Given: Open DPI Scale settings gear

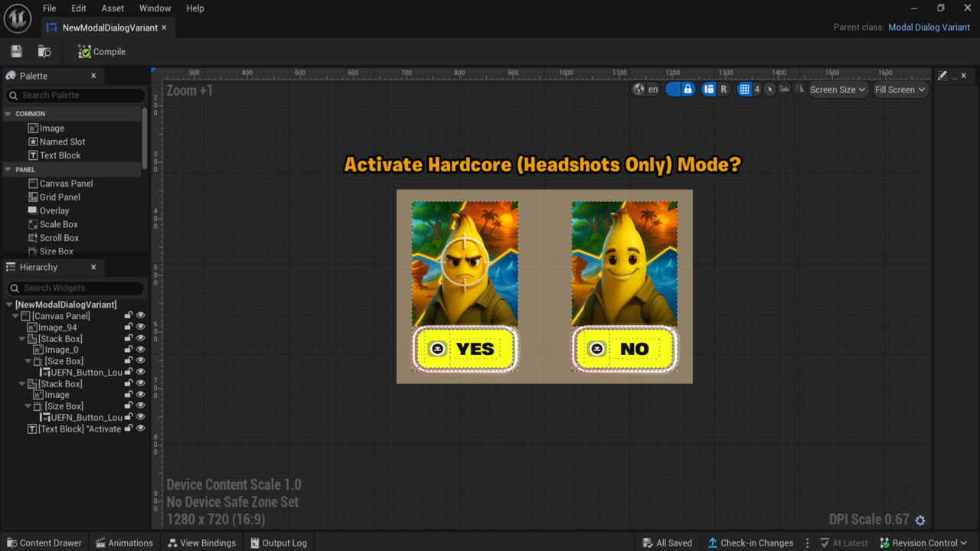Looking at the screenshot, I should (x=920, y=520).
